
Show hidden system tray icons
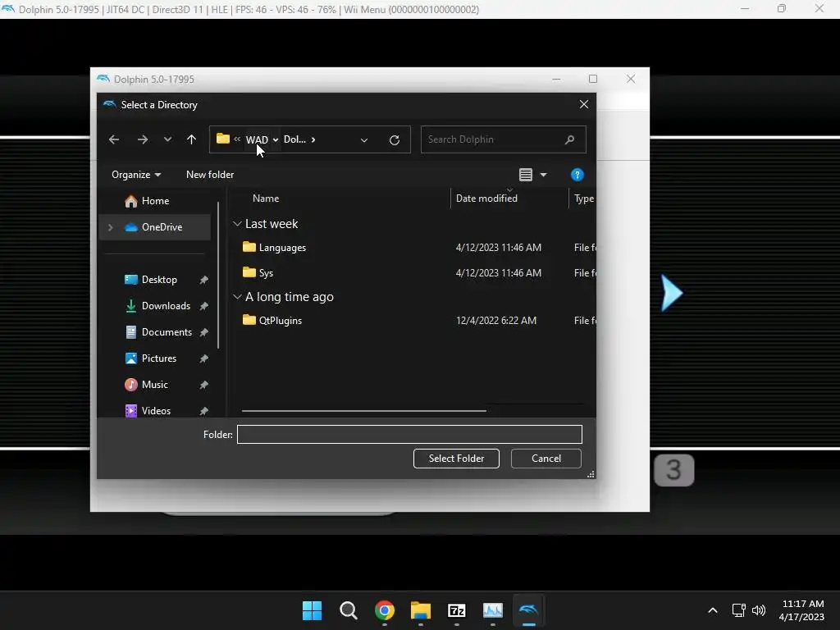(713, 610)
